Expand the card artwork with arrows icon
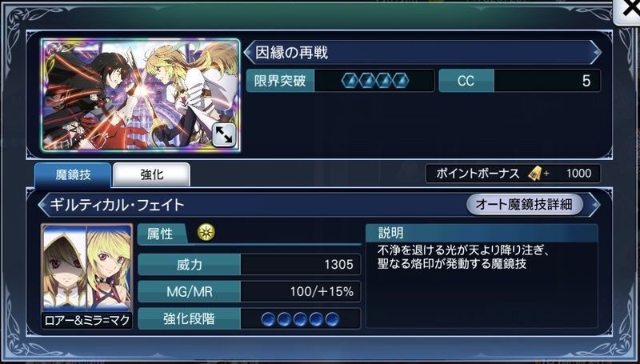640x364 pixels. click(x=223, y=135)
